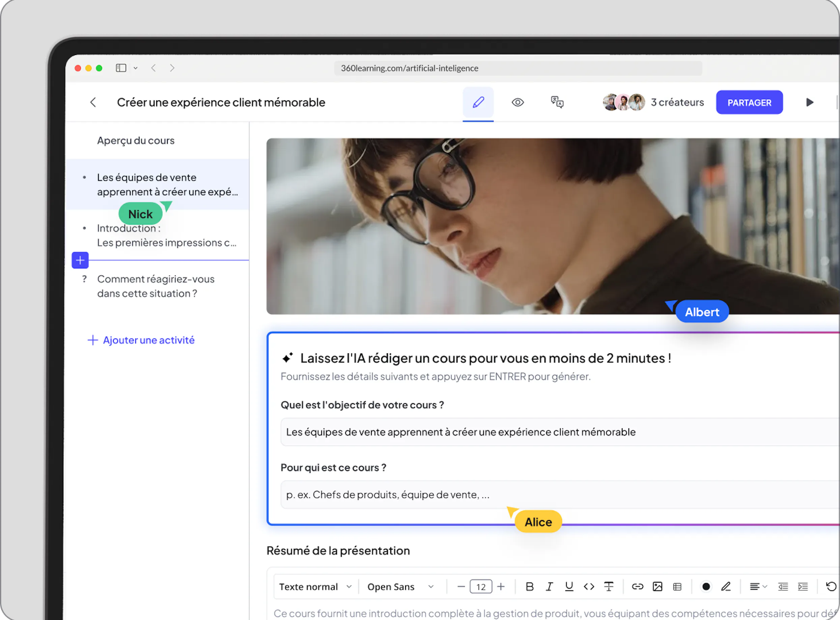This screenshot has width=840, height=620.
Task: Switch to the pencil edit mode tab
Action: (x=478, y=102)
